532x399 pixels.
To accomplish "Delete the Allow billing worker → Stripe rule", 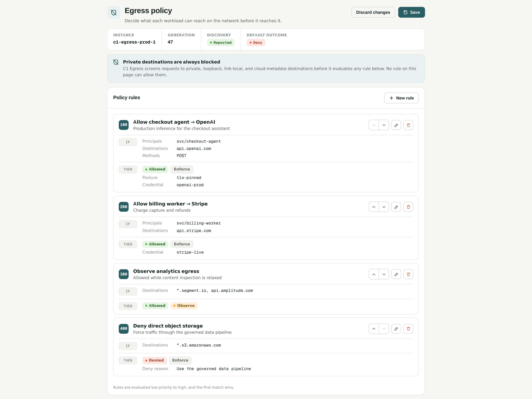I will click(x=408, y=207).
